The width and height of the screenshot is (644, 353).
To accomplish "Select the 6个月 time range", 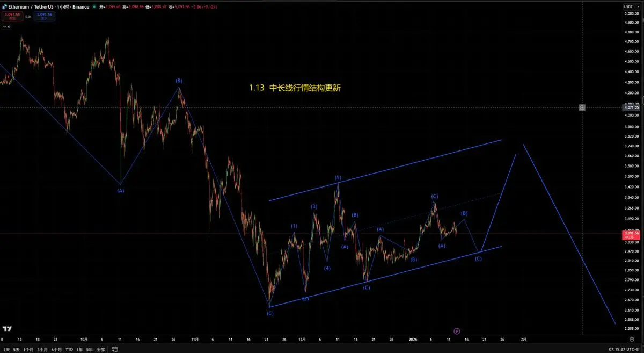I will [56, 349].
